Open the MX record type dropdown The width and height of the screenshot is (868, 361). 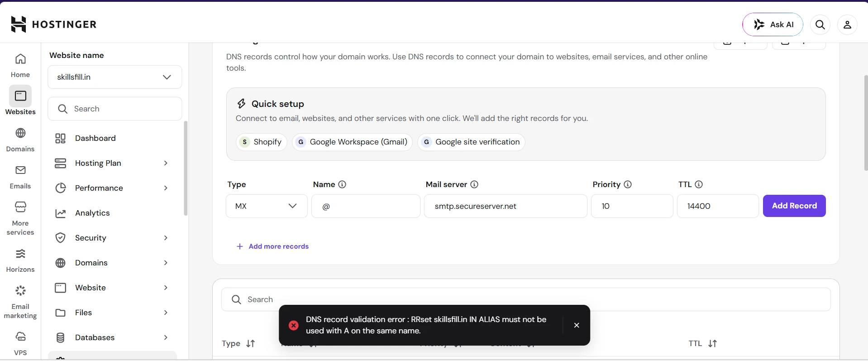point(267,206)
